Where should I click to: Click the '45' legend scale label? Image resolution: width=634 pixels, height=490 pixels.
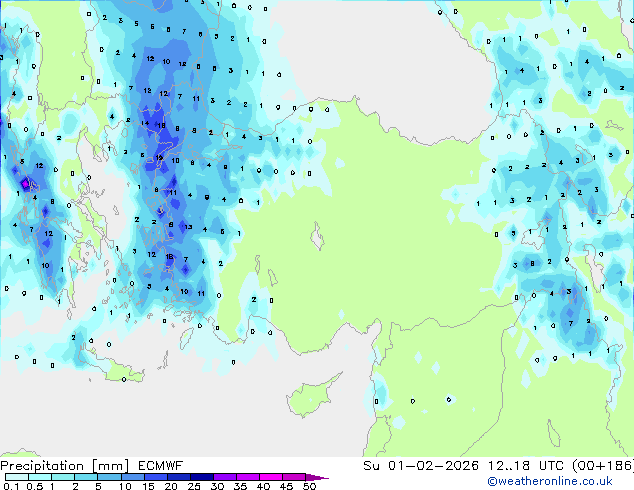pyautogui.click(x=286, y=486)
